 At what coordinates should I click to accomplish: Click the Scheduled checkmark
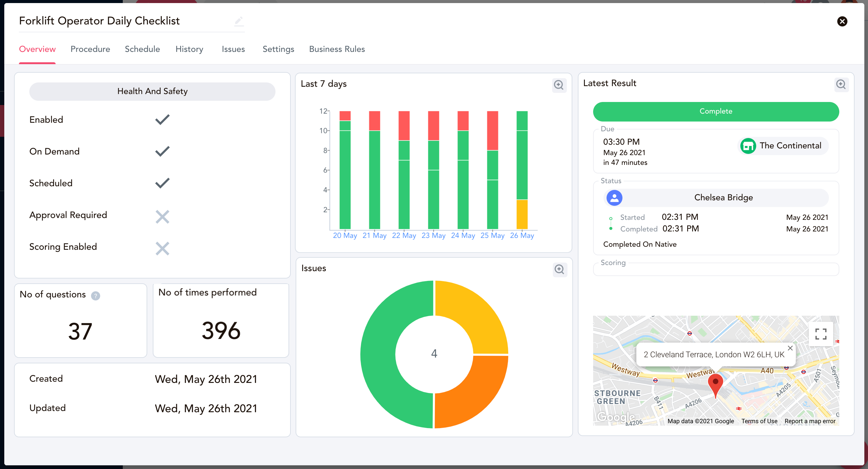162,183
